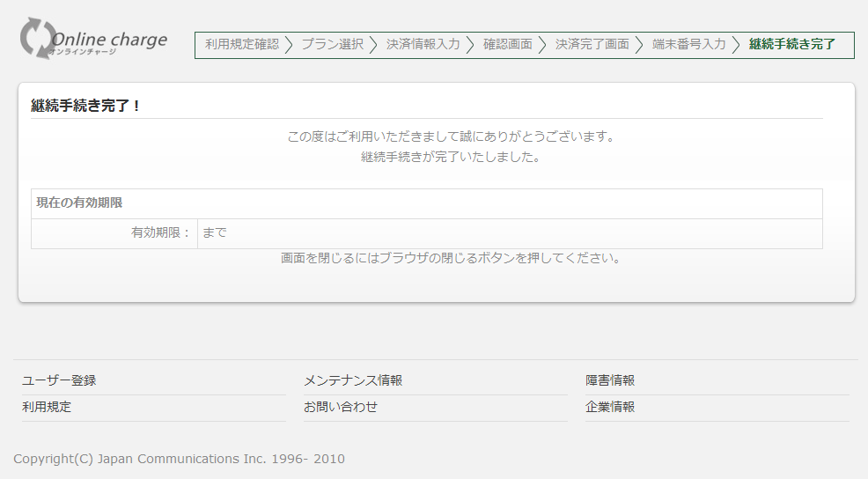The image size is (868, 479).
Task: Click the circular arrows logo icon
Action: tap(37, 39)
